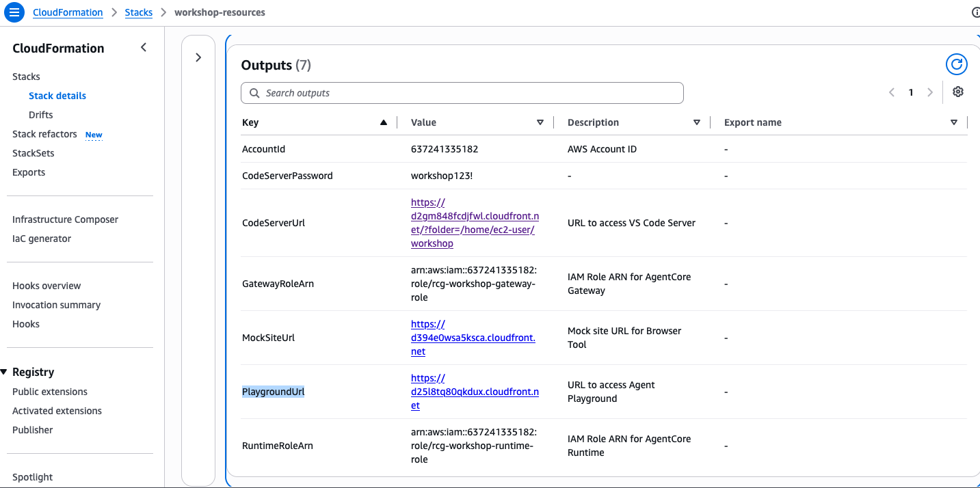Click 'IAM Role ARN for AgentCore Gateway' description
This screenshot has width=980, height=488.
click(x=629, y=284)
